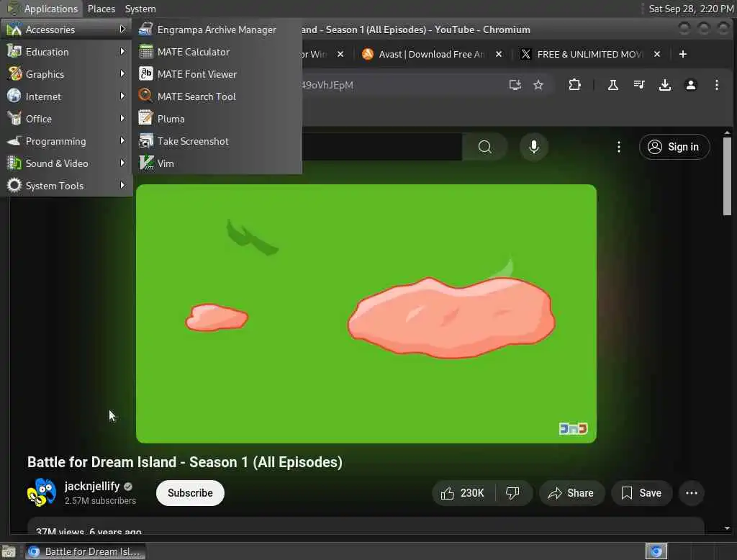Click the install app icon in address bar
Viewport: 737px width, 560px height.
(x=515, y=85)
